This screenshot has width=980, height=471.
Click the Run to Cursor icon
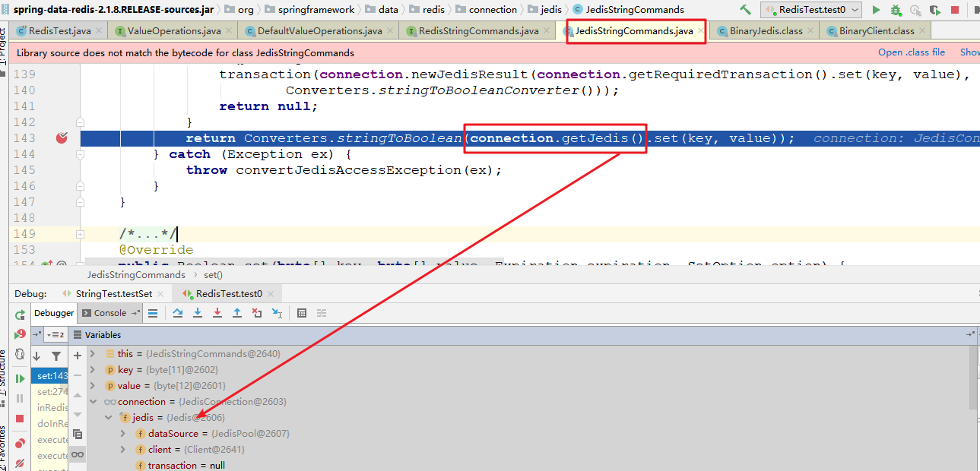pos(277,313)
